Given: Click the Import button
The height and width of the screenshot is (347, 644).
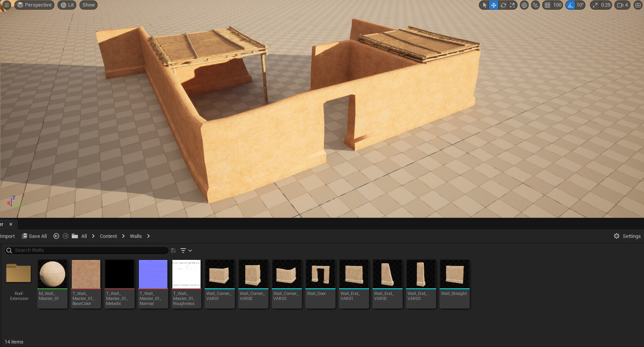Looking at the screenshot, I should [x=7, y=236].
